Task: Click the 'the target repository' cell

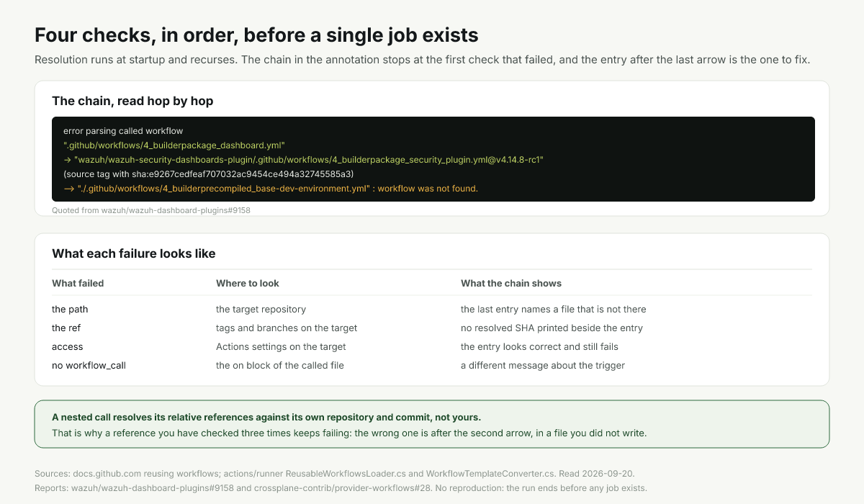Action: point(261,309)
